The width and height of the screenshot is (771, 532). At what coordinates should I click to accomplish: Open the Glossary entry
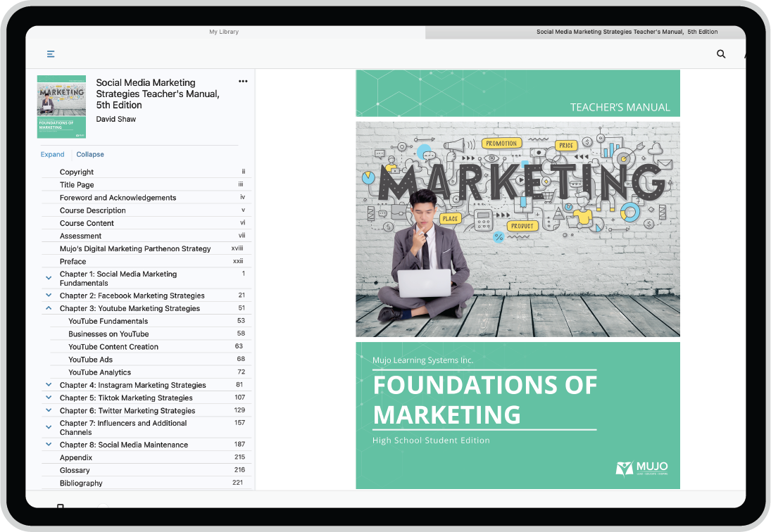pyautogui.click(x=146, y=471)
